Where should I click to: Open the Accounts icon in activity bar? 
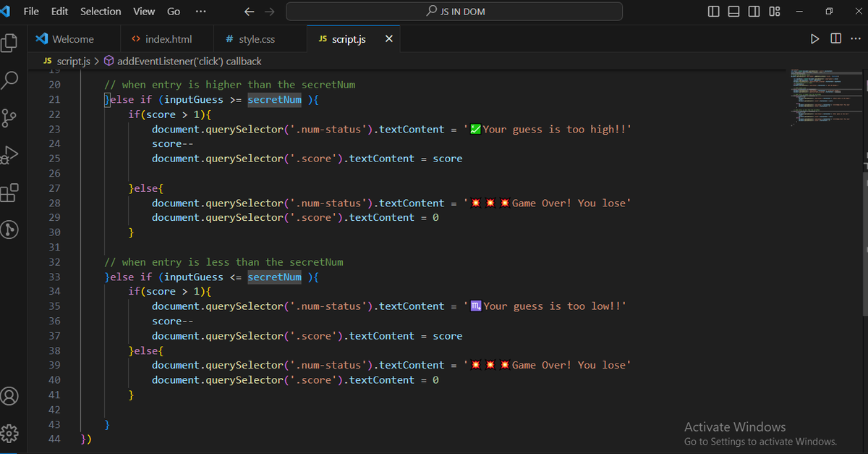click(x=9, y=397)
